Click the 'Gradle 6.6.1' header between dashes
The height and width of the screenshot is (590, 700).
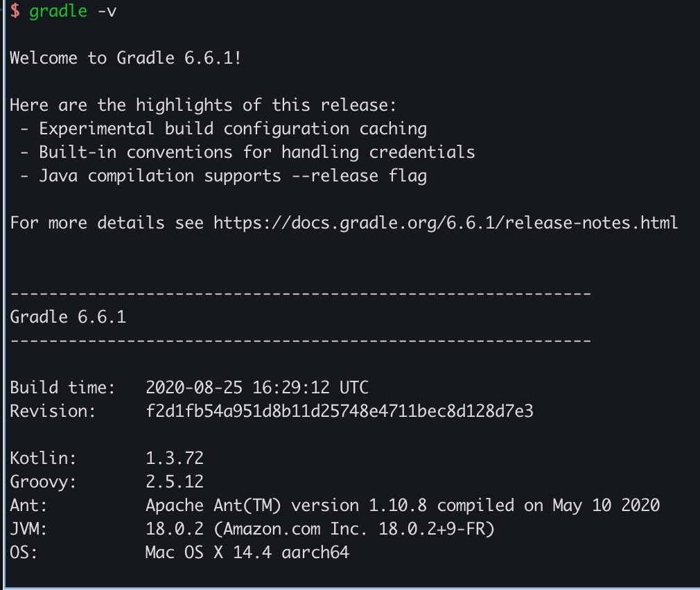(68, 317)
